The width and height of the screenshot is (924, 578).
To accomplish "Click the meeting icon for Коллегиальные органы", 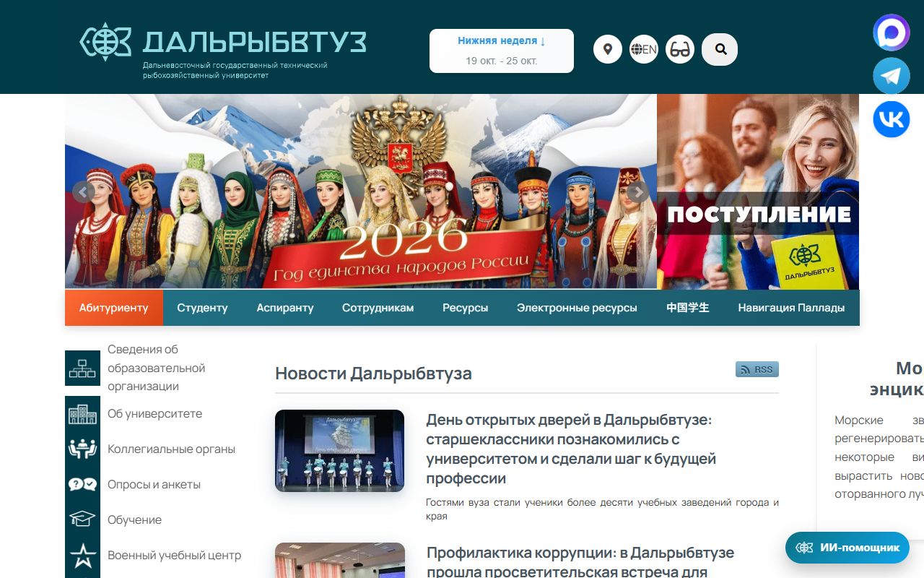I will pos(82,449).
